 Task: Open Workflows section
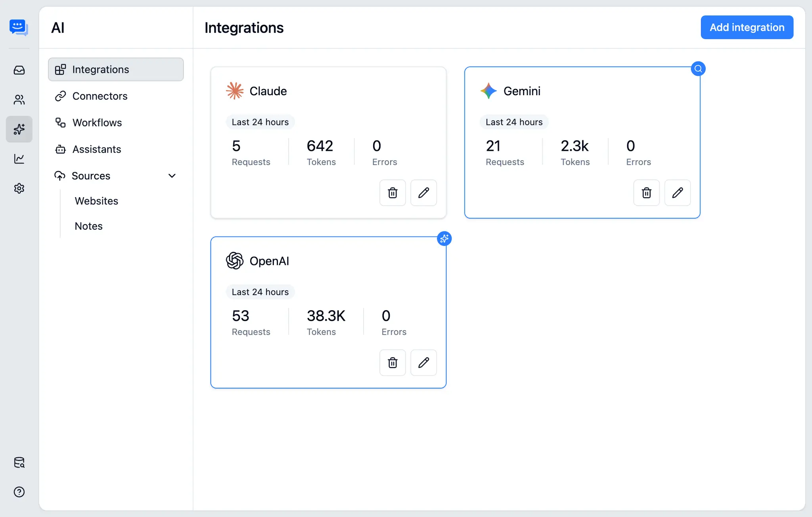(116, 123)
